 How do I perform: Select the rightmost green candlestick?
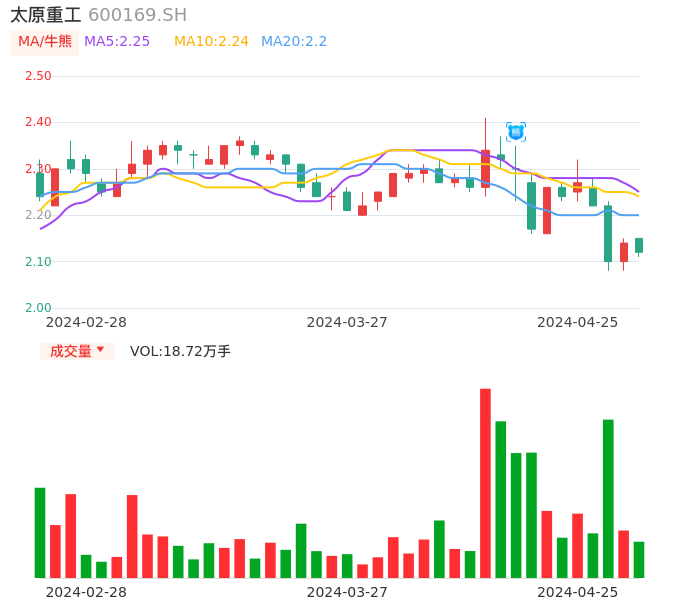(x=639, y=245)
